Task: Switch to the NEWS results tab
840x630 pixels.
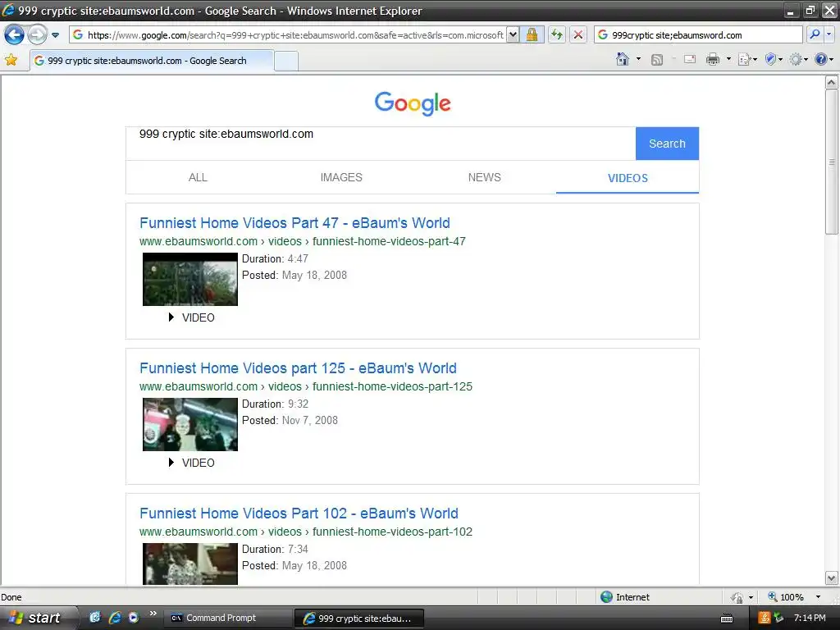Action: point(484,178)
